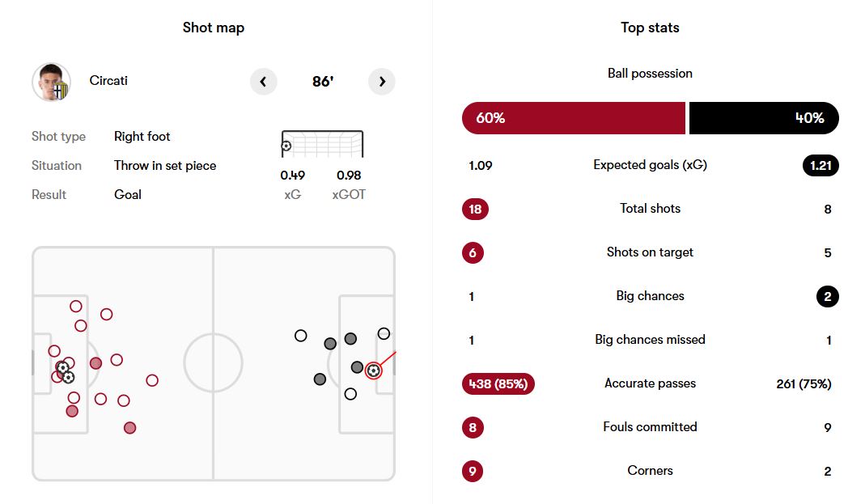Click the 86' minute label

tap(323, 82)
